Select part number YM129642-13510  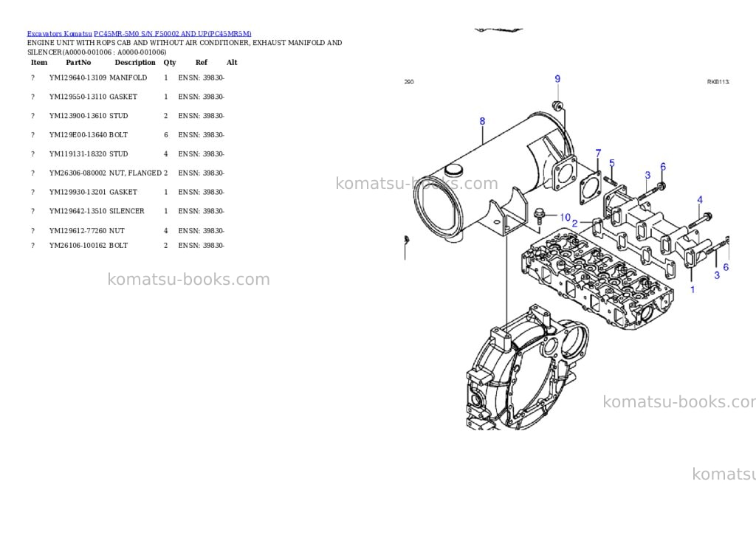pos(78,211)
